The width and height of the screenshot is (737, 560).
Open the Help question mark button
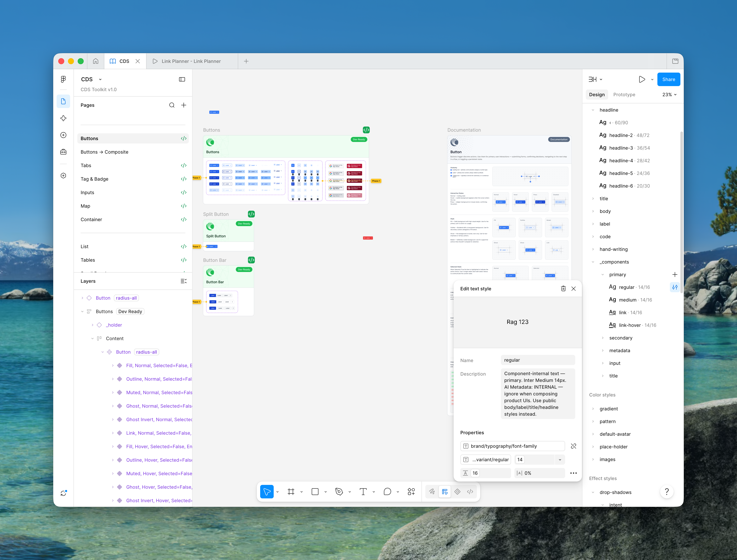(x=667, y=492)
